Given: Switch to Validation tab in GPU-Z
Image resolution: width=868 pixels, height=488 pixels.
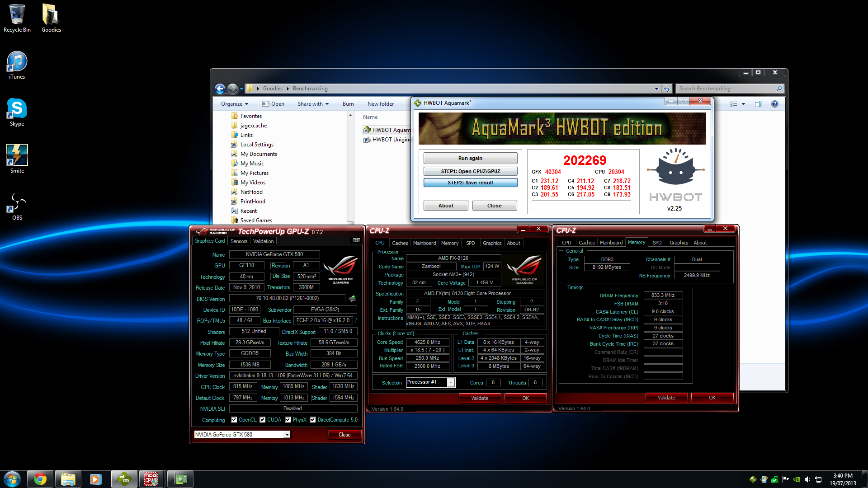Looking at the screenshot, I should [x=263, y=241].
